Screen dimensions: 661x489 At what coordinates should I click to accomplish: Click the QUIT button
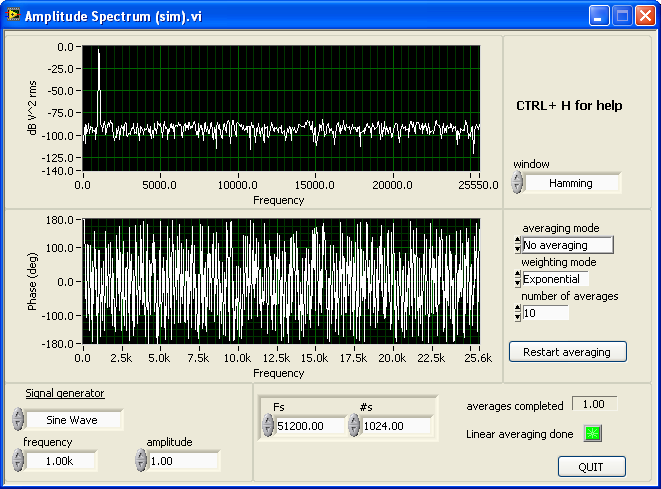(591, 467)
